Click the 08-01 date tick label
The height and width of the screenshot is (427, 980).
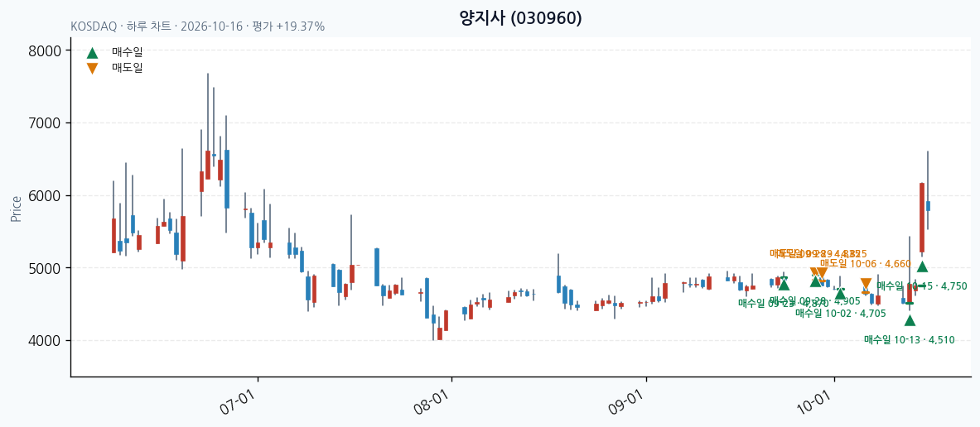pyautogui.click(x=432, y=403)
